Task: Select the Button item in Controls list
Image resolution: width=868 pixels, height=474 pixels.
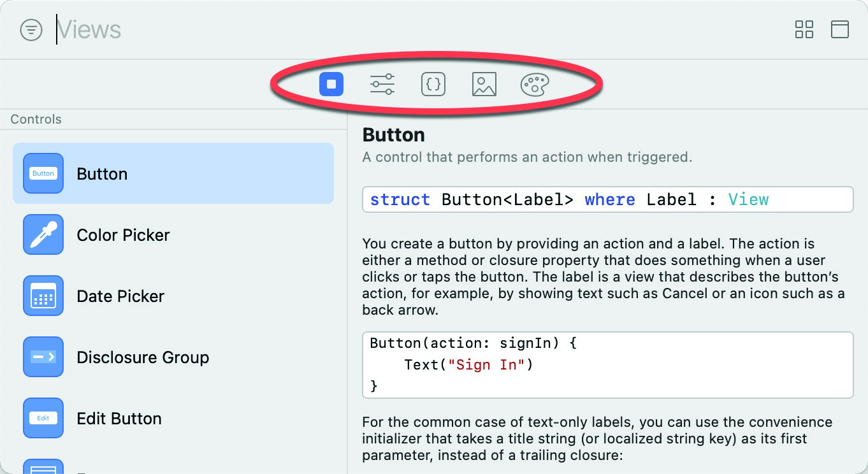Action: 173,173
